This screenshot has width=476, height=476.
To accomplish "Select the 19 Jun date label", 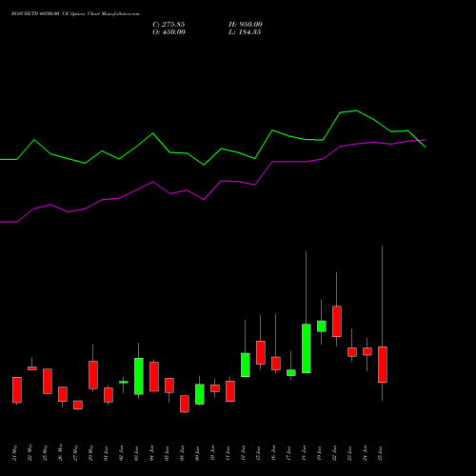I will (x=320, y=453).
